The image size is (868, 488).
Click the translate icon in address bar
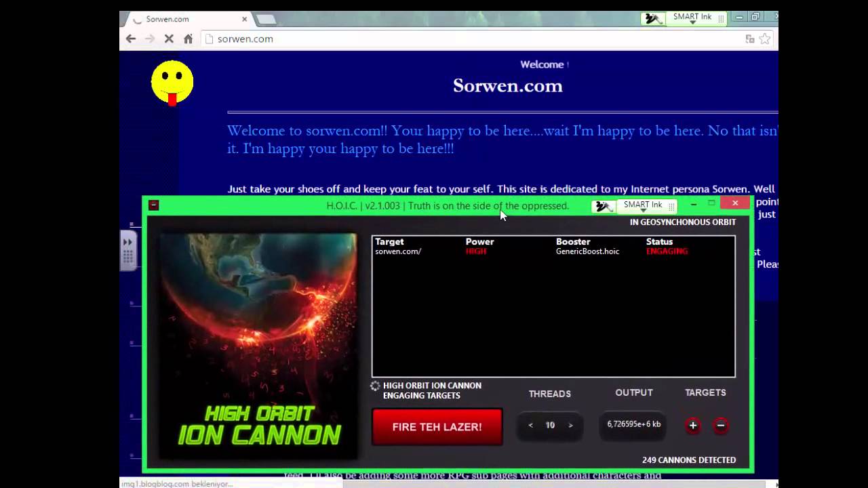749,39
